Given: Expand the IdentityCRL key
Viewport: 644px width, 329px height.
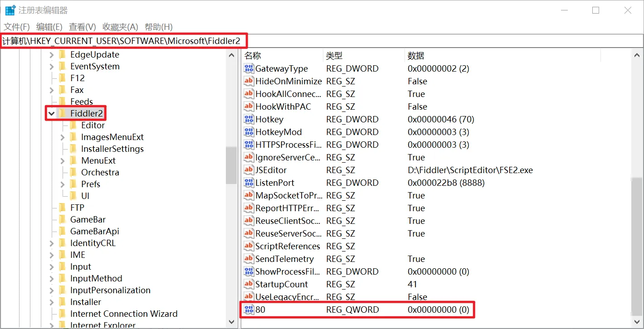Looking at the screenshot, I should coord(52,243).
